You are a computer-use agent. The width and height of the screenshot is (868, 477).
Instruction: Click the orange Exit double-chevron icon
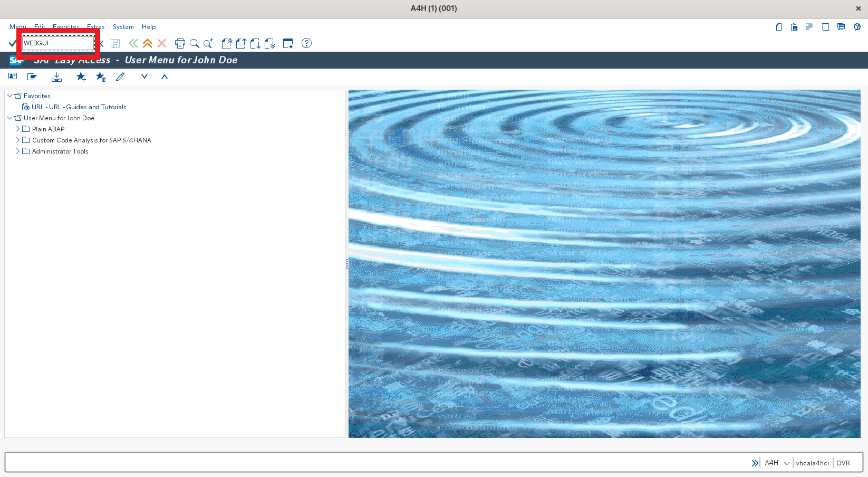pyautogui.click(x=148, y=43)
